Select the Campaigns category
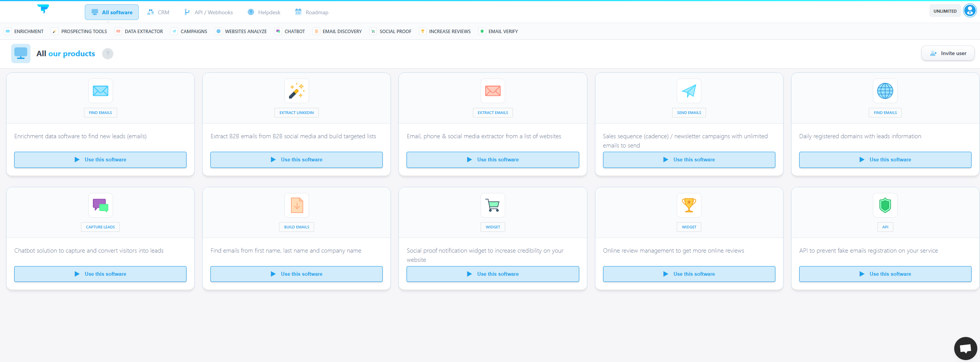The height and width of the screenshot is (362, 980). point(189,31)
